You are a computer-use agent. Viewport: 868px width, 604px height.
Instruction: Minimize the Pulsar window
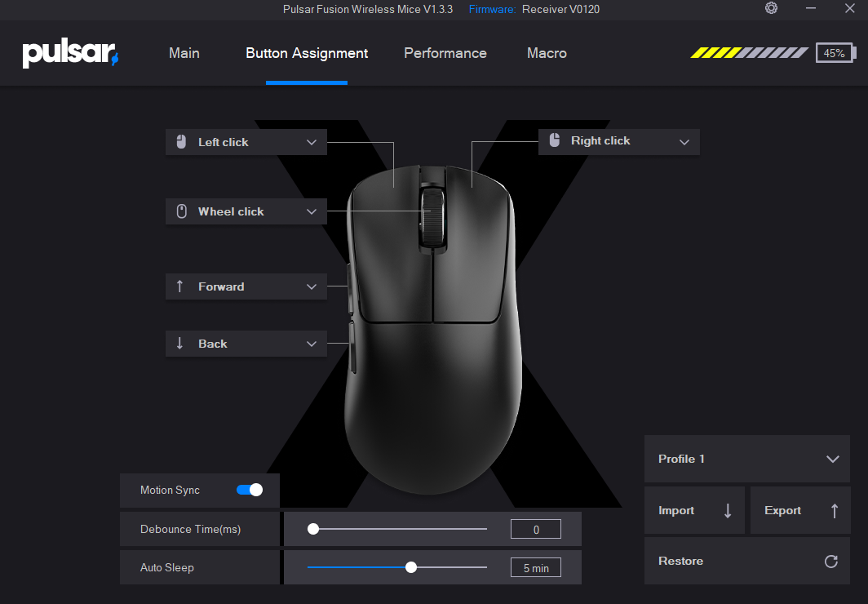pos(811,8)
